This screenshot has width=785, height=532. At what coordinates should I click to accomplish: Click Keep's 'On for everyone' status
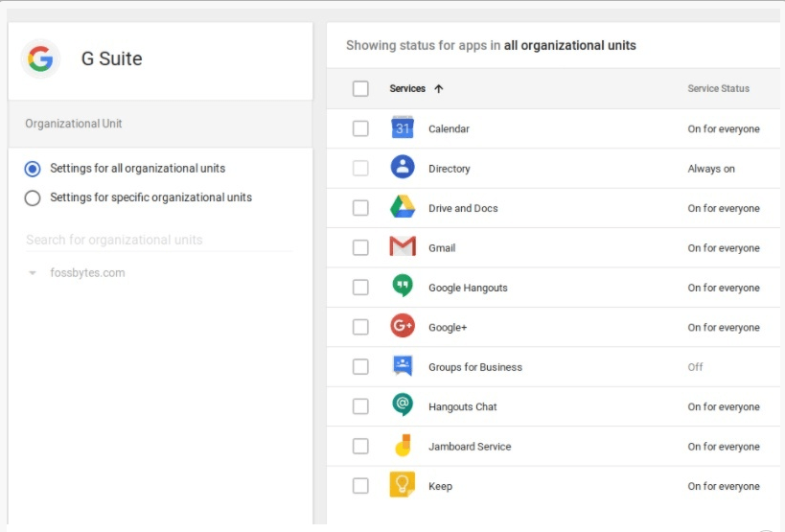pyautogui.click(x=724, y=486)
